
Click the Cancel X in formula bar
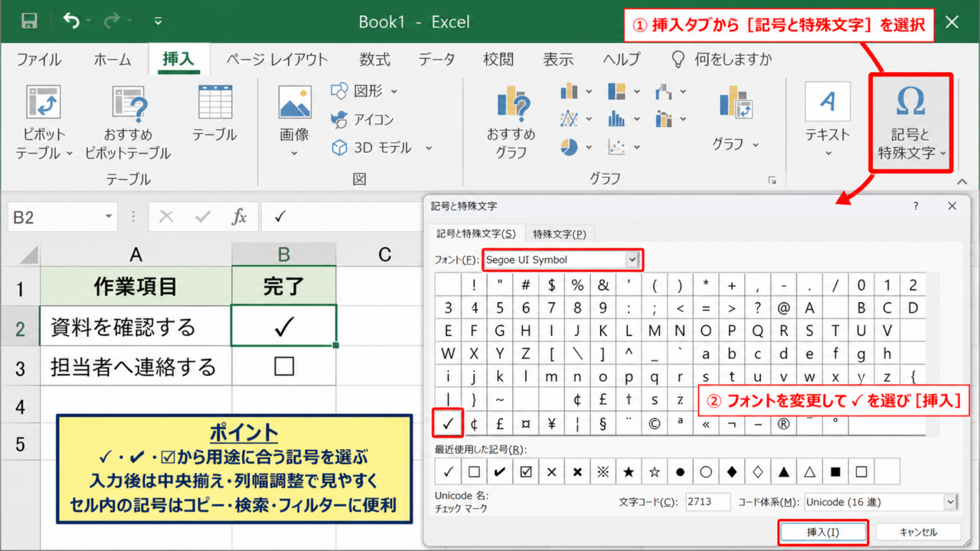[165, 217]
